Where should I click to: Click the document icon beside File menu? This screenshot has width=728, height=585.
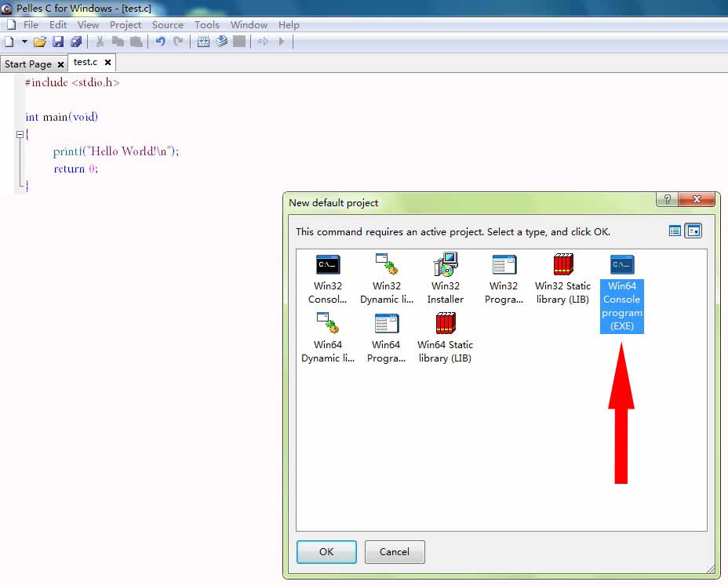click(11, 24)
